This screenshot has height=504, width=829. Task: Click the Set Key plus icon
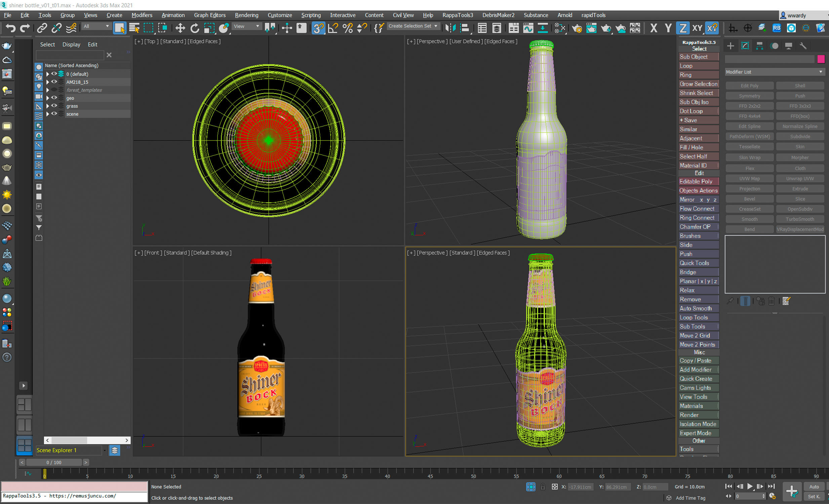pos(792,491)
